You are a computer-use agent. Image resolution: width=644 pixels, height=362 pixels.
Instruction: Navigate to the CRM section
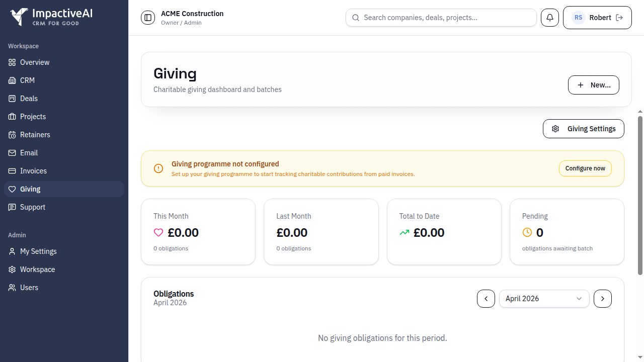[x=27, y=80]
